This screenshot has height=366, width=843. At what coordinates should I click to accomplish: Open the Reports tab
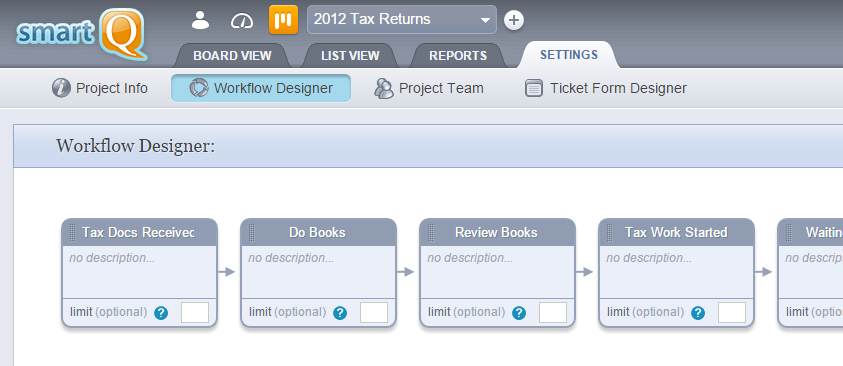coord(458,56)
